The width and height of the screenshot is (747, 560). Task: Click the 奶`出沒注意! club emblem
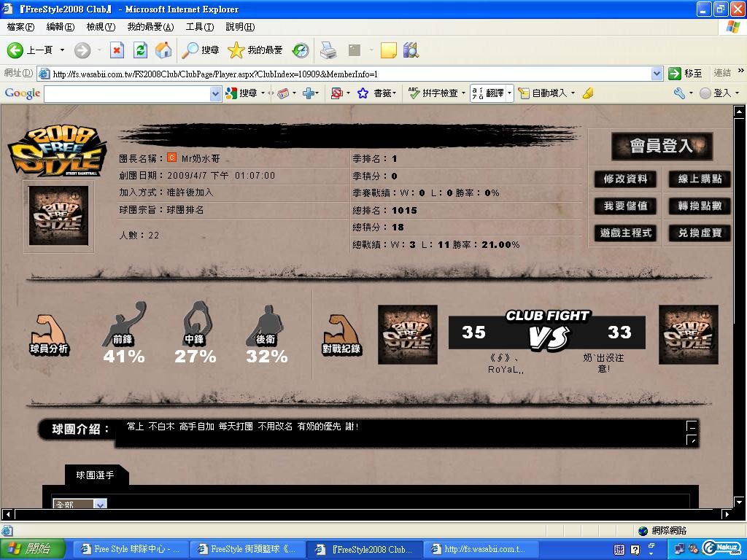tap(689, 335)
